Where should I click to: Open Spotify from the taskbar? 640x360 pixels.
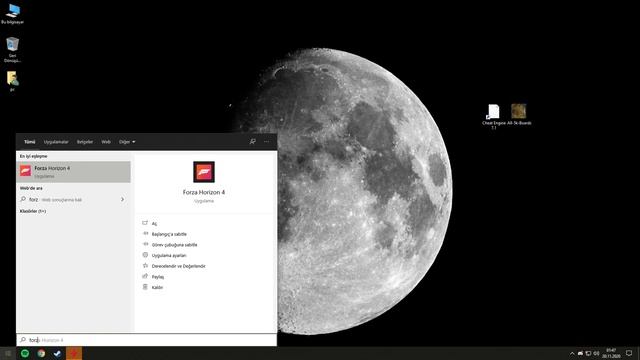[25, 353]
